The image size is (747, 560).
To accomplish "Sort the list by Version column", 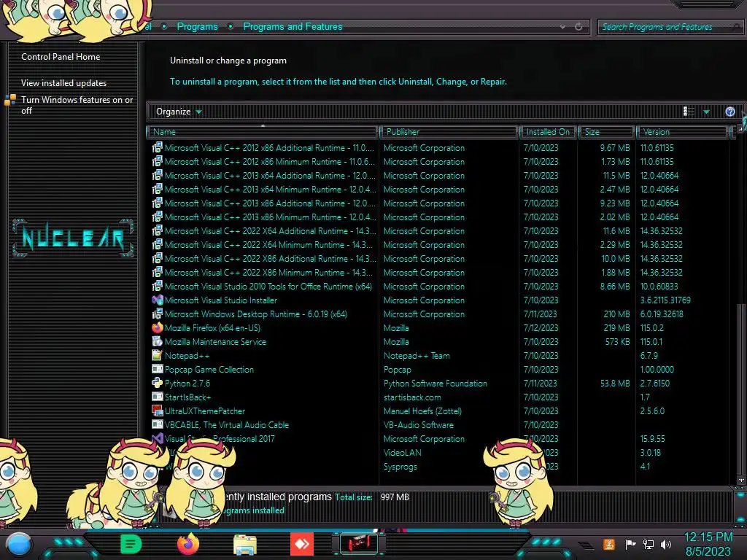I will pyautogui.click(x=682, y=132).
